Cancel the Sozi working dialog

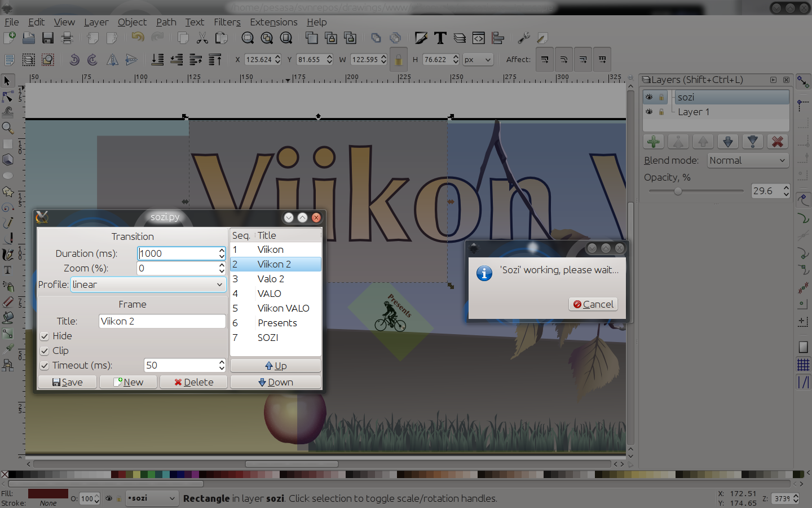click(593, 304)
